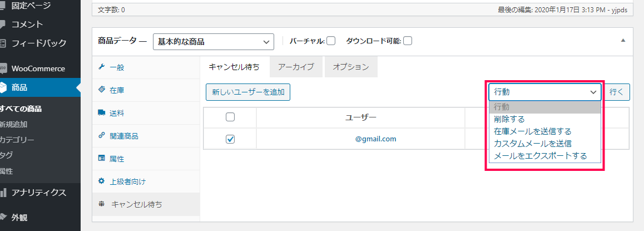The width and height of the screenshot is (644, 231).
Task: Click the 行く apply button
Action: 617,92
